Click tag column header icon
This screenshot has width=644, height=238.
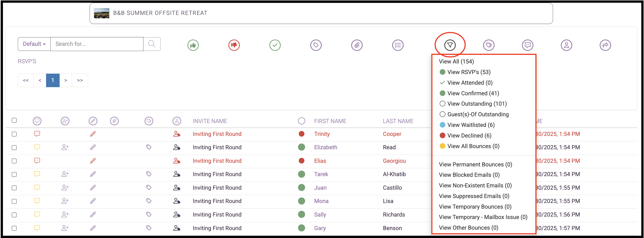pyautogui.click(x=149, y=121)
